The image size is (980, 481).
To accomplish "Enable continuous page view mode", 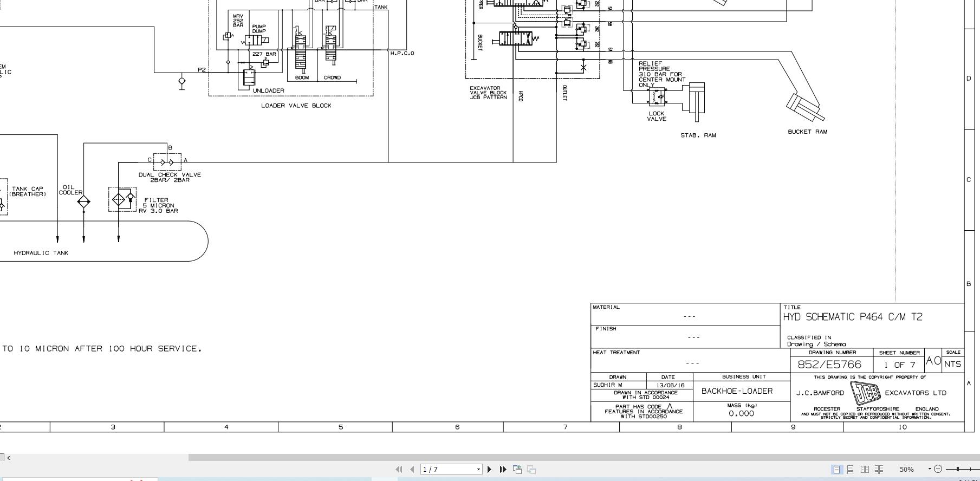I will pyautogui.click(x=851, y=470).
